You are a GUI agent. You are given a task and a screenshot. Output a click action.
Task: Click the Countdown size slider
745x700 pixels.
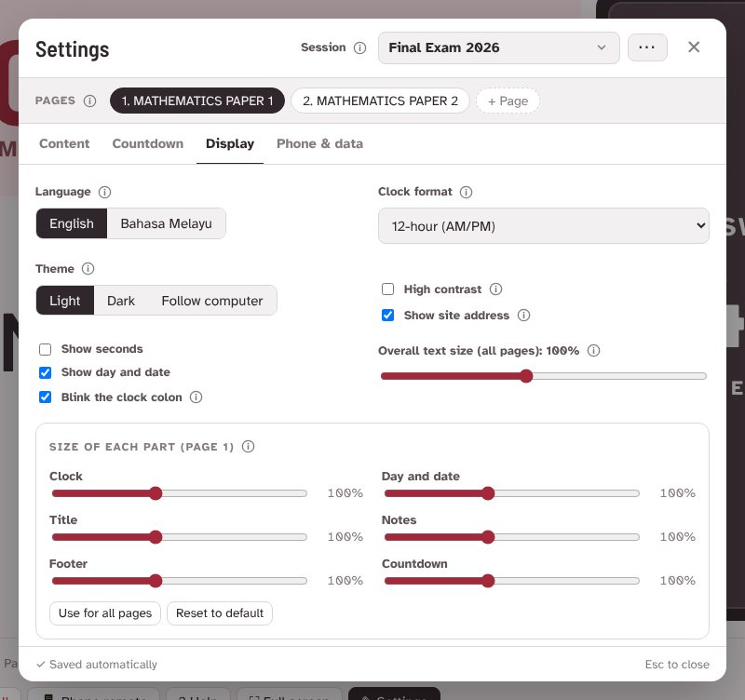click(511, 581)
